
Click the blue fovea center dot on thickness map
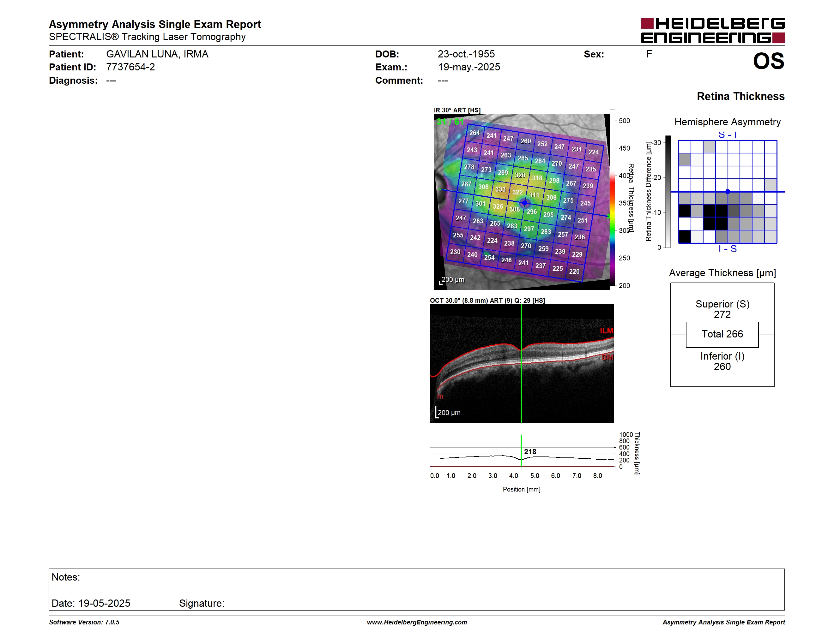[x=525, y=203]
